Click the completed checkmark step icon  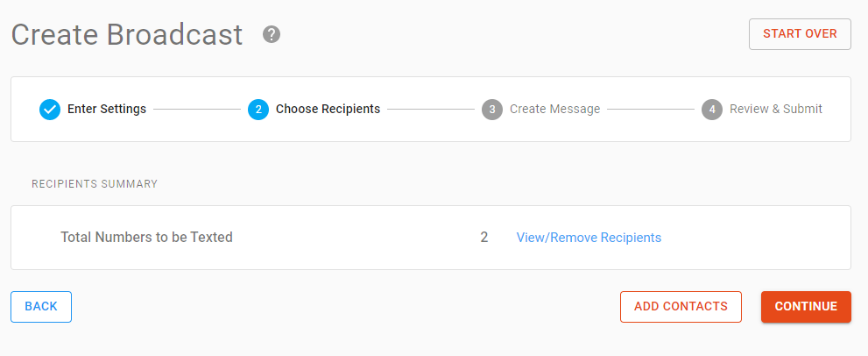50,110
